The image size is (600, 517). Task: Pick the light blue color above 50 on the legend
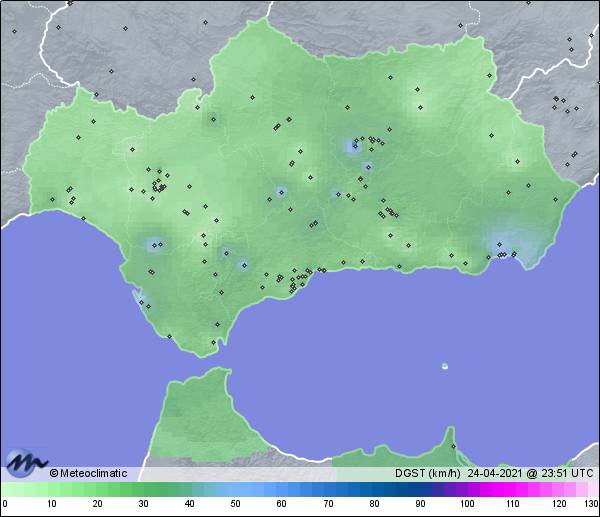click(235, 489)
